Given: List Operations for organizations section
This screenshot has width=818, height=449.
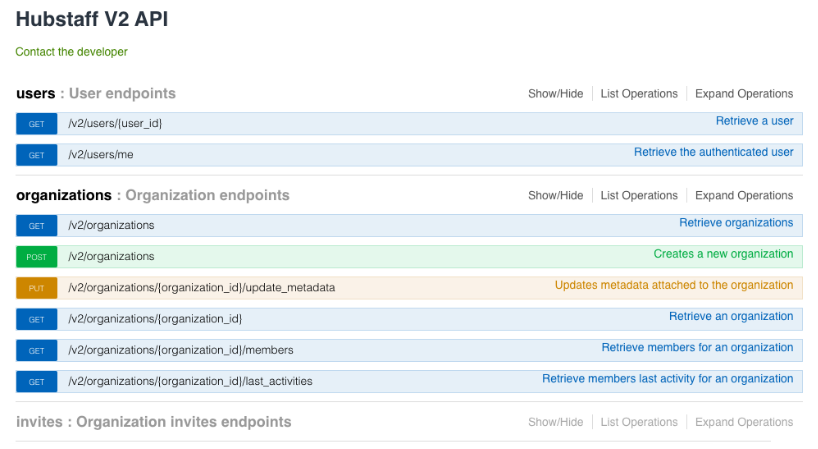Looking at the screenshot, I should [639, 196].
